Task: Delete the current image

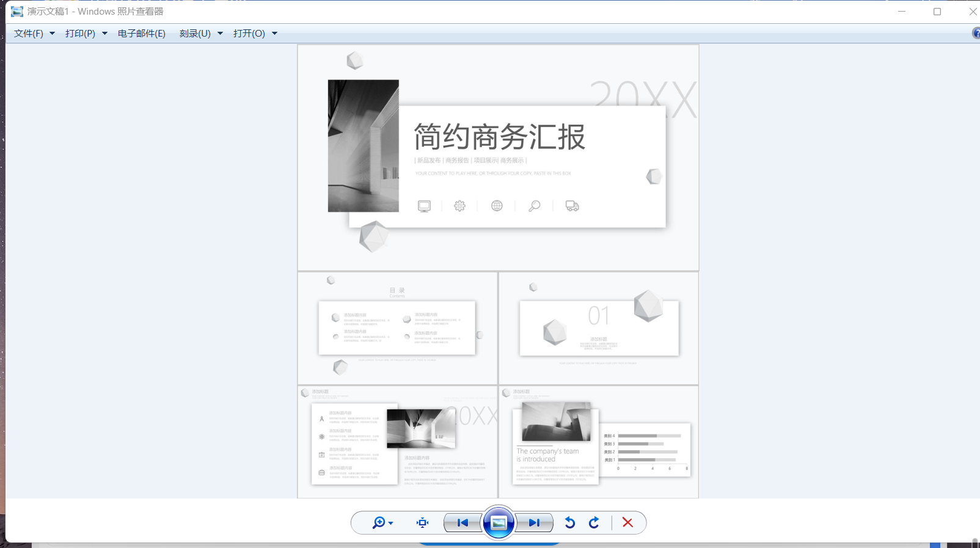Action: pos(627,523)
